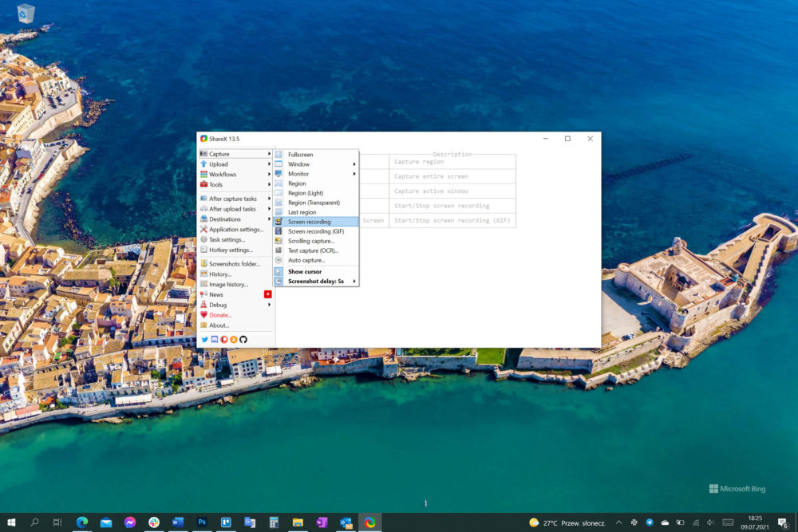This screenshot has height=532, width=798.
Task: Click 'Start/Stop screen recording (GIF)' cell
Action: pyautogui.click(x=452, y=220)
